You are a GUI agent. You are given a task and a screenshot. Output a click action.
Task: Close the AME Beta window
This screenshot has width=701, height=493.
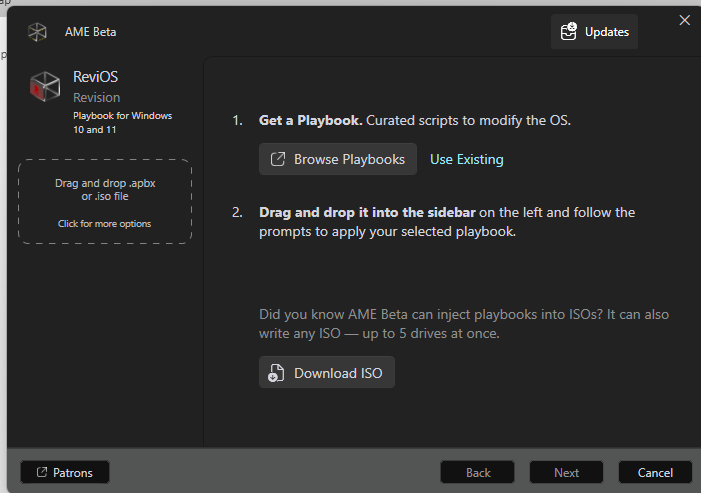click(x=685, y=20)
